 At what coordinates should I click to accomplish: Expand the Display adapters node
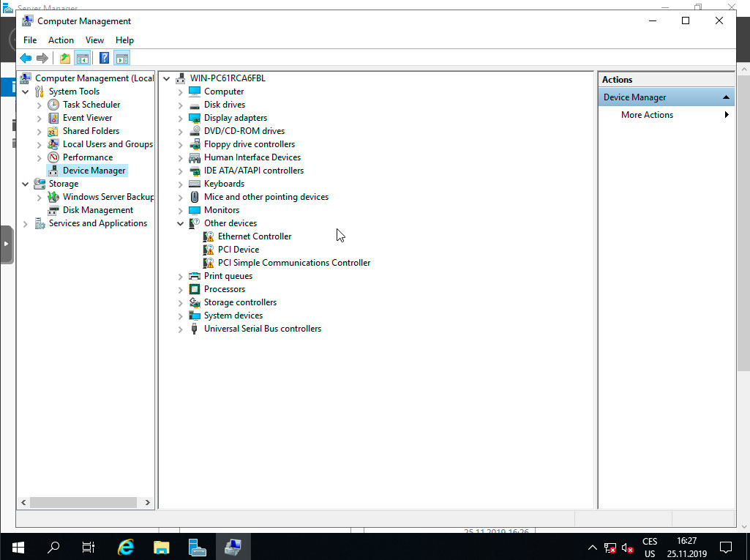(180, 117)
